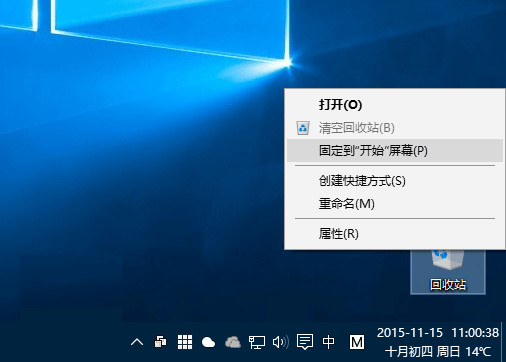The image size is (506, 362).
Task: Click the recycle bin icon beside 清空回收站
Action: 303,128
